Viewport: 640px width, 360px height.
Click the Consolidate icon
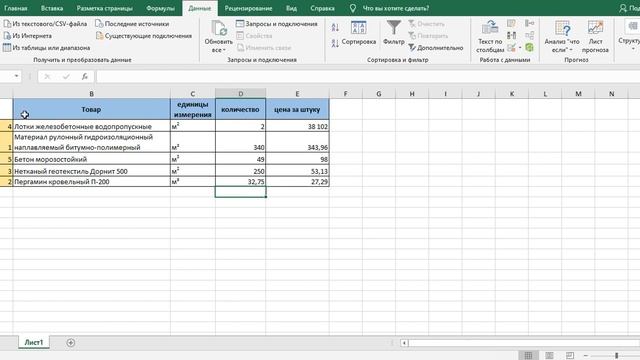(529, 23)
